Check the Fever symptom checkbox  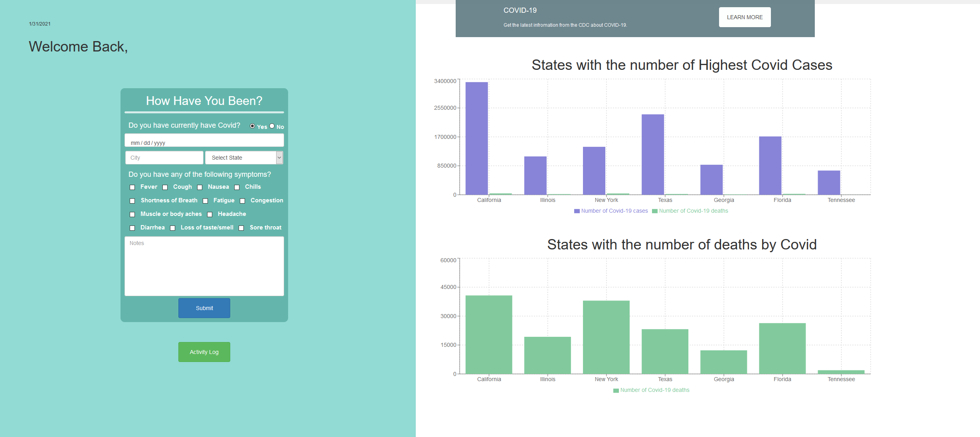tap(132, 188)
